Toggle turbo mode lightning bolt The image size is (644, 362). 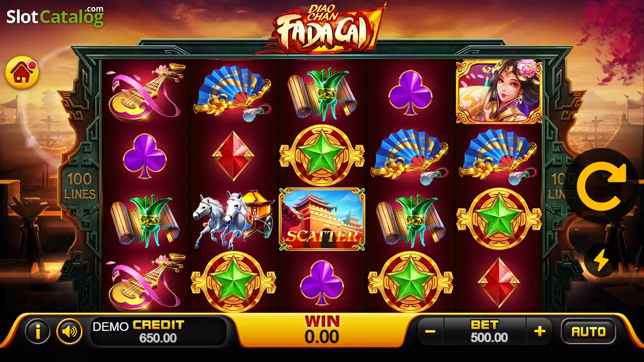[601, 260]
